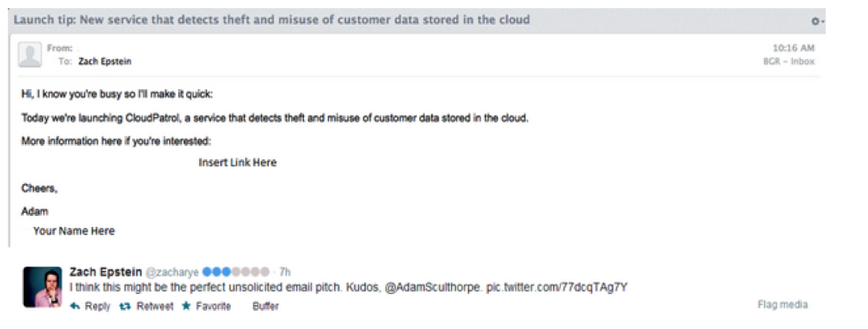The image size is (868, 329).
Task: Open Zach Epstein's tweet profile photo
Action: 42,286
